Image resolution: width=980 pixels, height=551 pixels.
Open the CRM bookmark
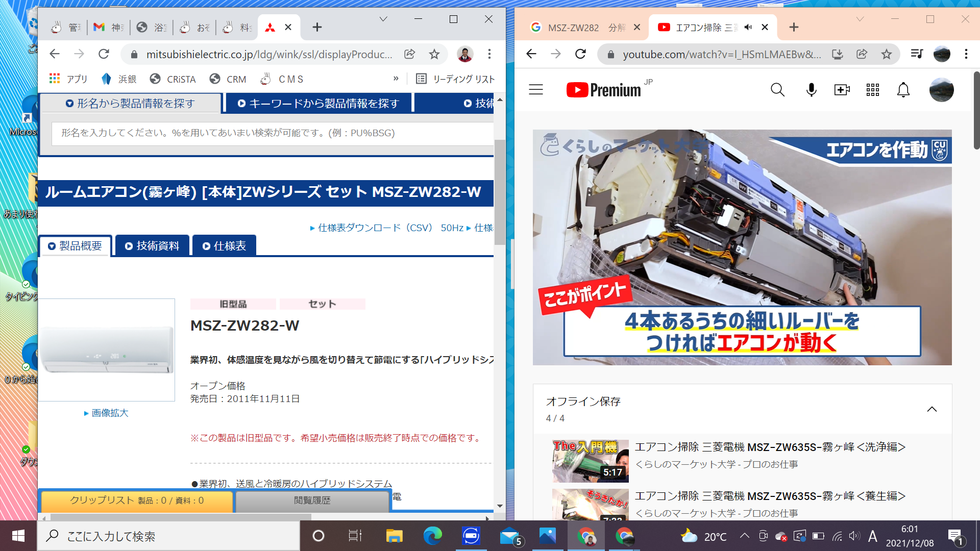pyautogui.click(x=228, y=79)
